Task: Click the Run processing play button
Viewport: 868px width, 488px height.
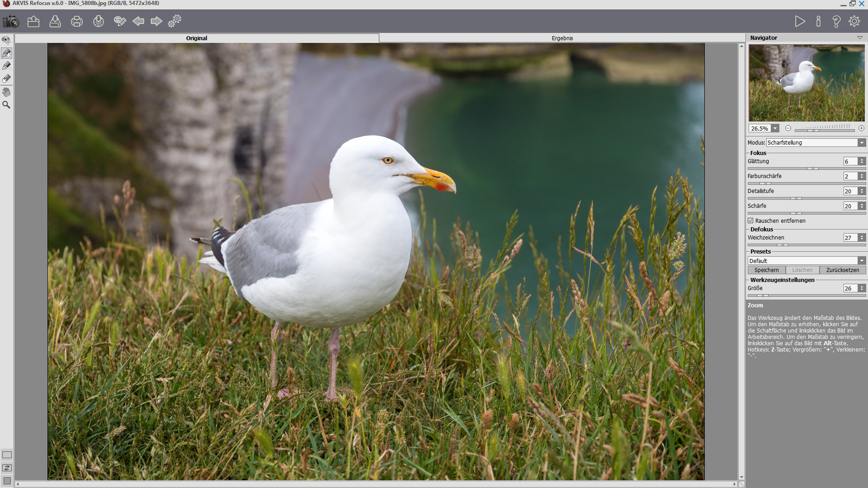Action: (800, 21)
